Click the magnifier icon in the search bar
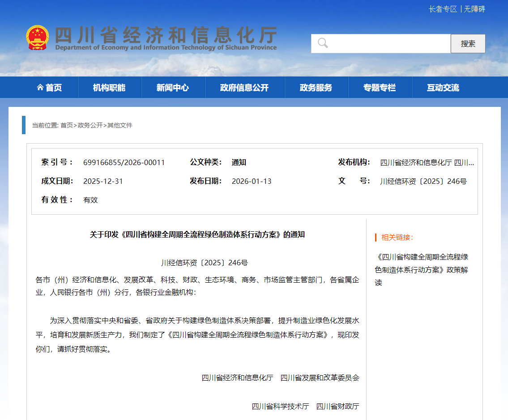 tap(323, 43)
